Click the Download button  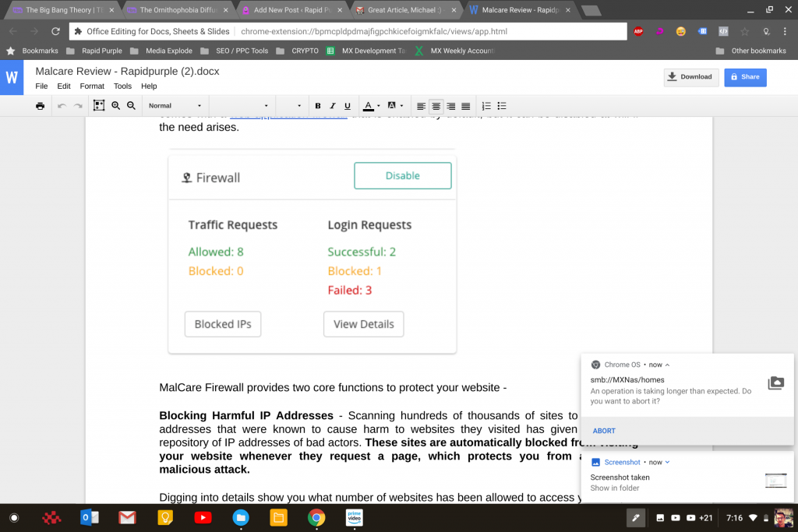tap(691, 77)
